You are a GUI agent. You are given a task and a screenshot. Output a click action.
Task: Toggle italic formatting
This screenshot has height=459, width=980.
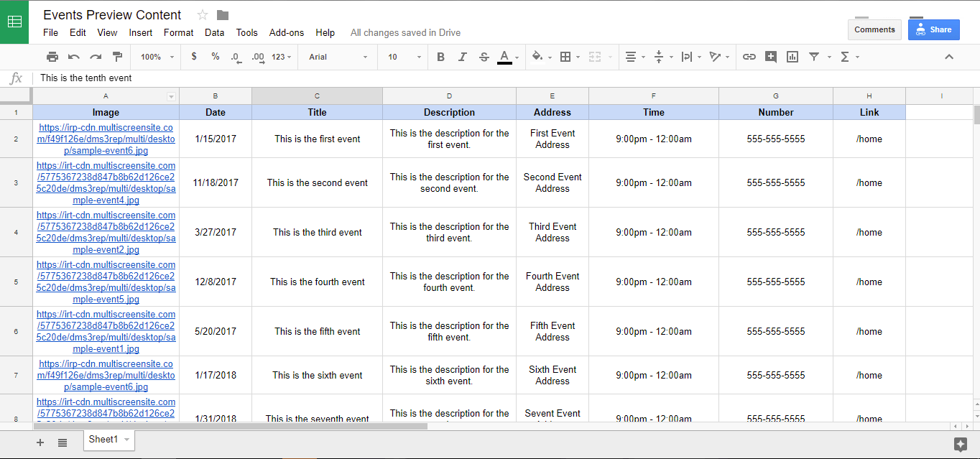tap(462, 57)
